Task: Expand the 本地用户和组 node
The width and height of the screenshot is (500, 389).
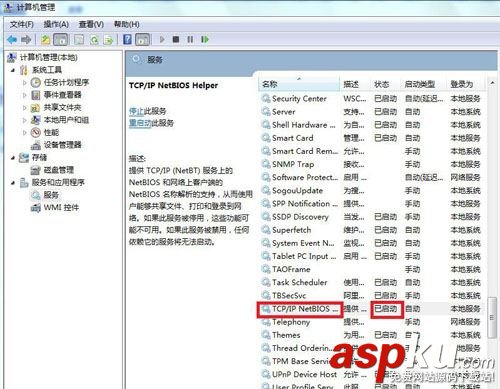Action: pos(24,120)
